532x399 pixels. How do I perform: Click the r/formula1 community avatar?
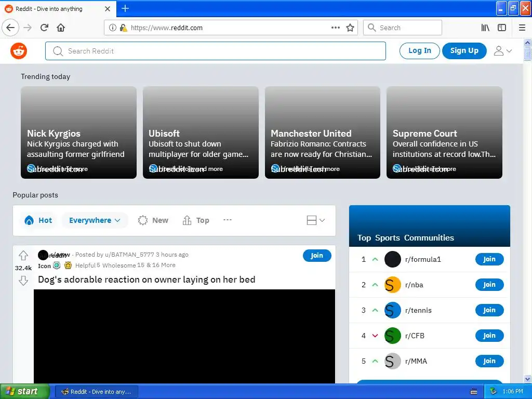tap(393, 260)
